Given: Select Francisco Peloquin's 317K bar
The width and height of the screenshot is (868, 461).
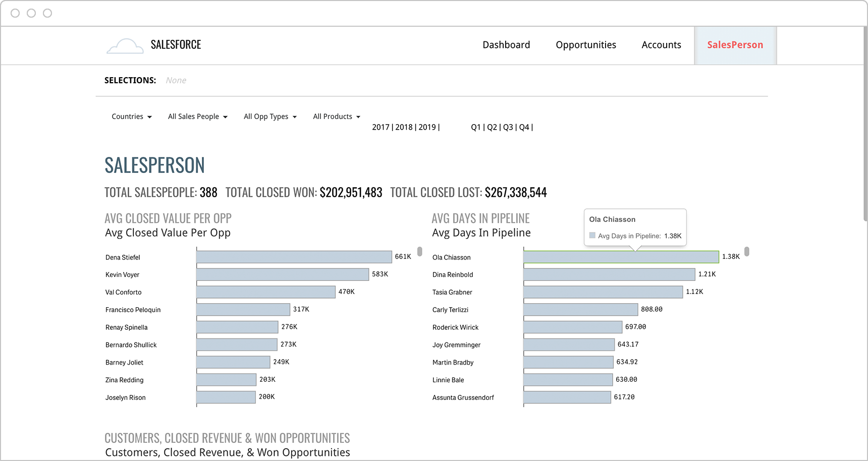Looking at the screenshot, I should click(243, 309).
